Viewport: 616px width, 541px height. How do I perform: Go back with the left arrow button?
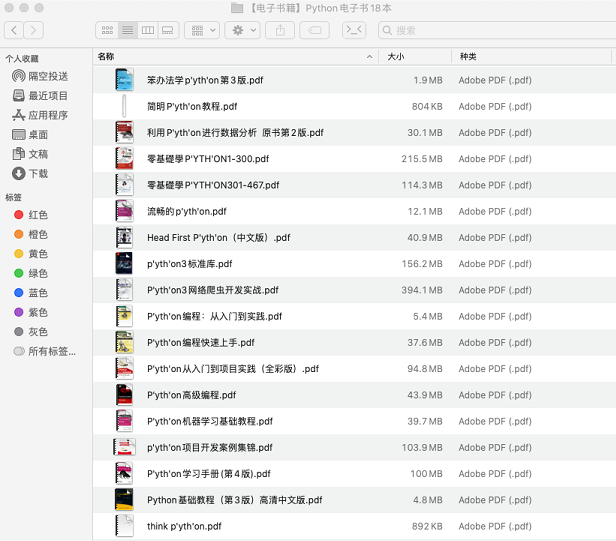click(14, 30)
